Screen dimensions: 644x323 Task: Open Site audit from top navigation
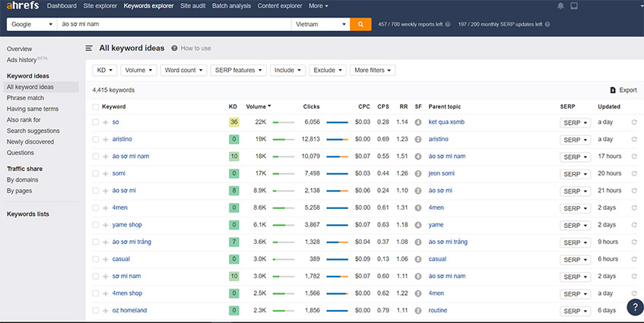[x=192, y=6]
